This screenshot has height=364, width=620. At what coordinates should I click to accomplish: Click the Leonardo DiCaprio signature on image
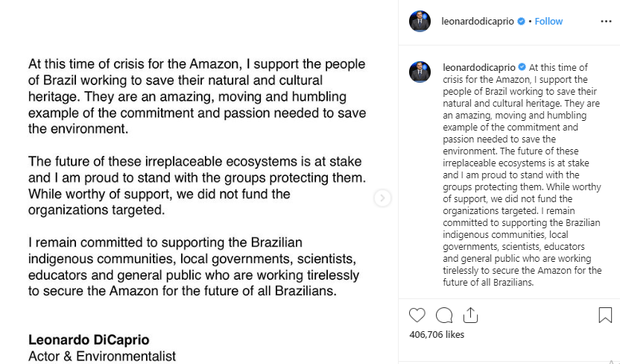click(x=89, y=339)
